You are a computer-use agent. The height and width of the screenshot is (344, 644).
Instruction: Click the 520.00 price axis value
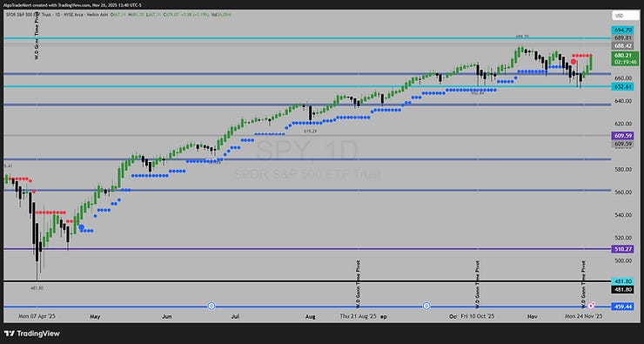click(623, 238)
